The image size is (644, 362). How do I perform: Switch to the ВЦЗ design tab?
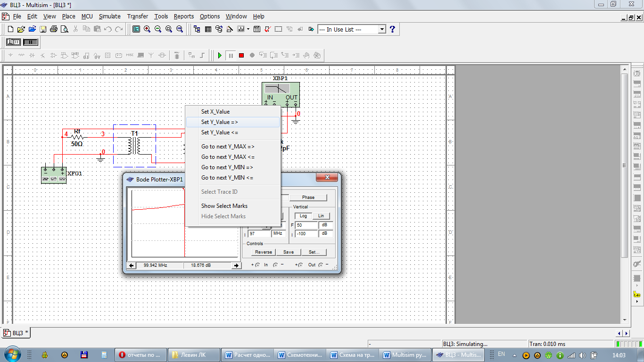(17, 333)
